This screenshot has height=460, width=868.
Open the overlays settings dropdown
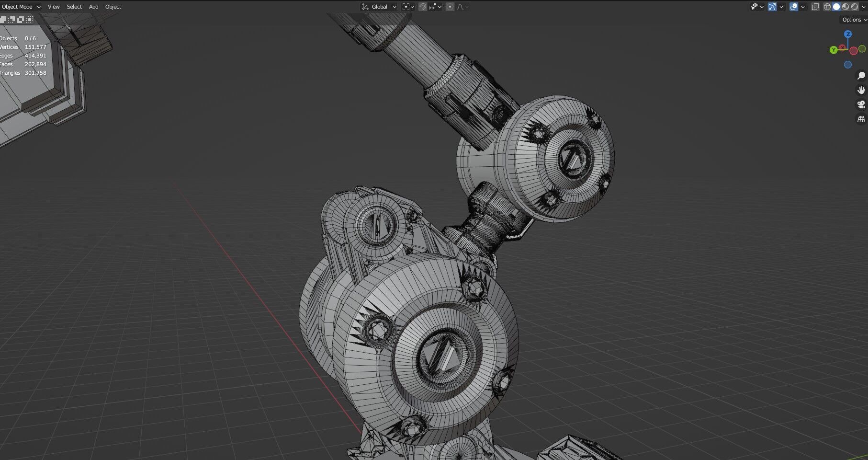tap(803, 7)
